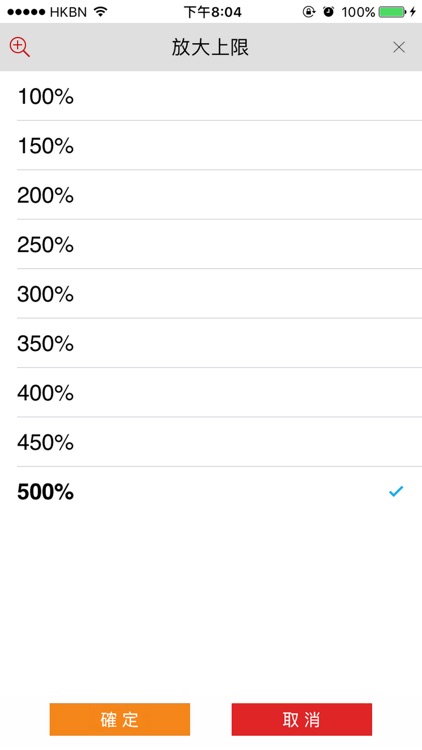Tap the Wi-Fi signal icon
This screenshot has width=422, height=750.
(x=100, y=12)
